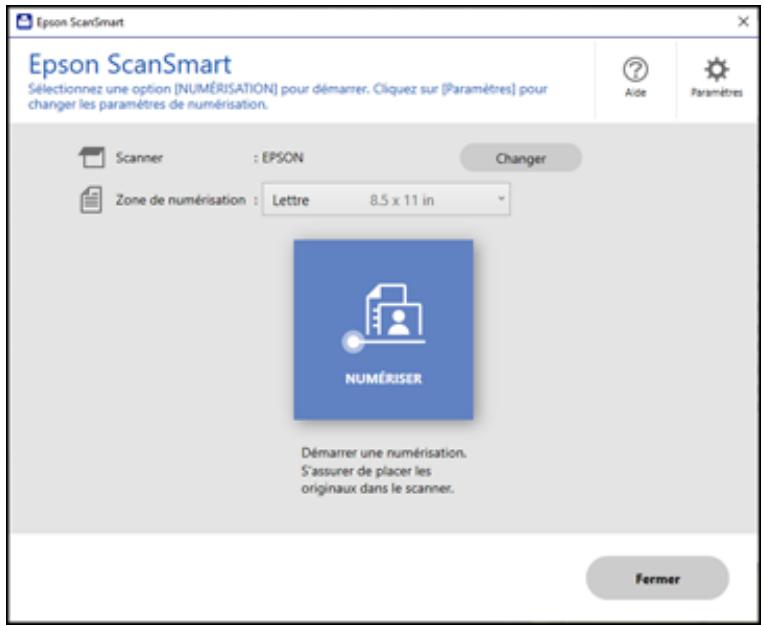Click the document icon beside Zone de numérisation
765x626 pixels.
(91, 200)
